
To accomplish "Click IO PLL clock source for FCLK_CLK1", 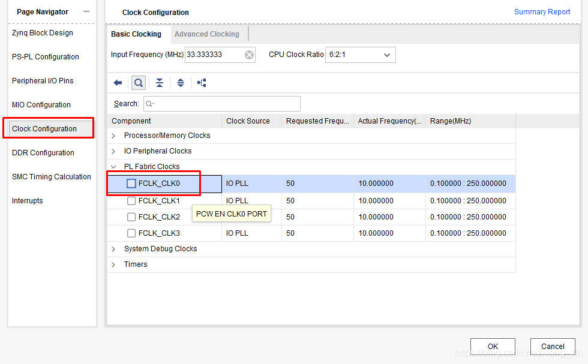I will click(237, 201).
